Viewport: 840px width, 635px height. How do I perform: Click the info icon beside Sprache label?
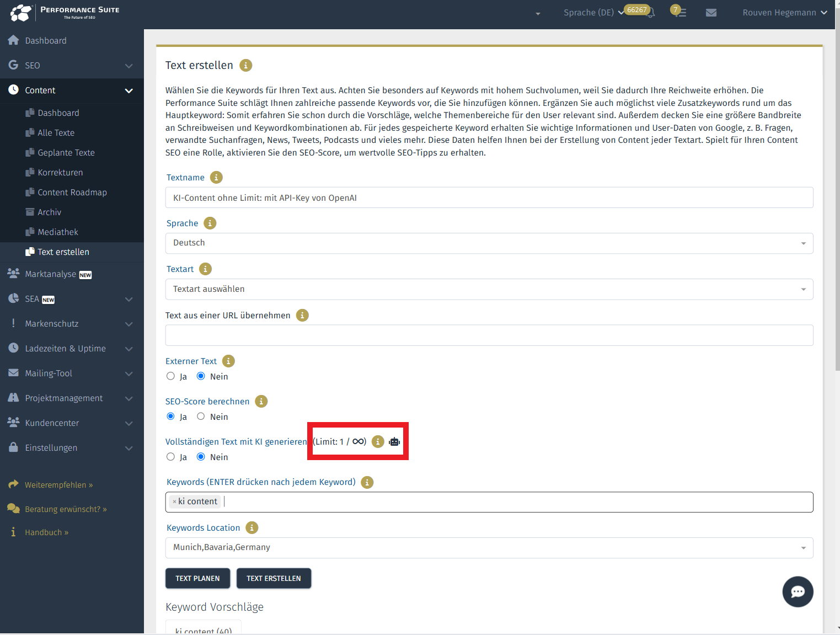(210, 223)
